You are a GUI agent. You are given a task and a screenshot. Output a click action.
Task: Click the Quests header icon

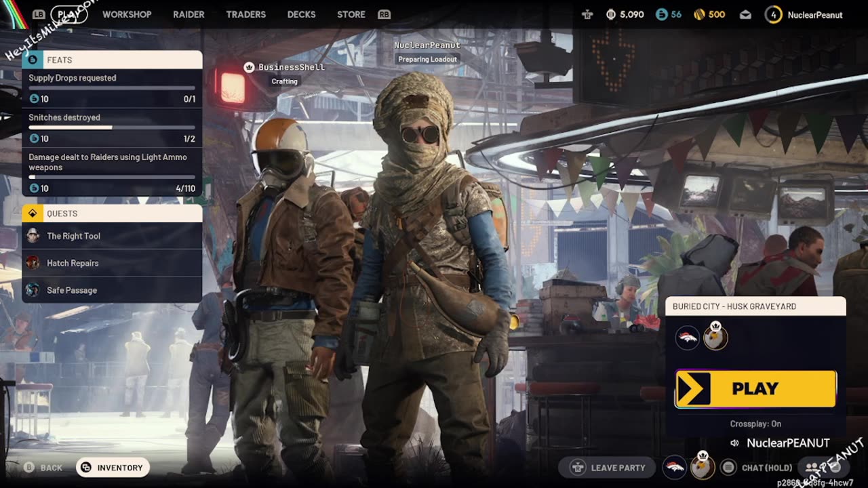pyautogui.click(x=33, y=213)
